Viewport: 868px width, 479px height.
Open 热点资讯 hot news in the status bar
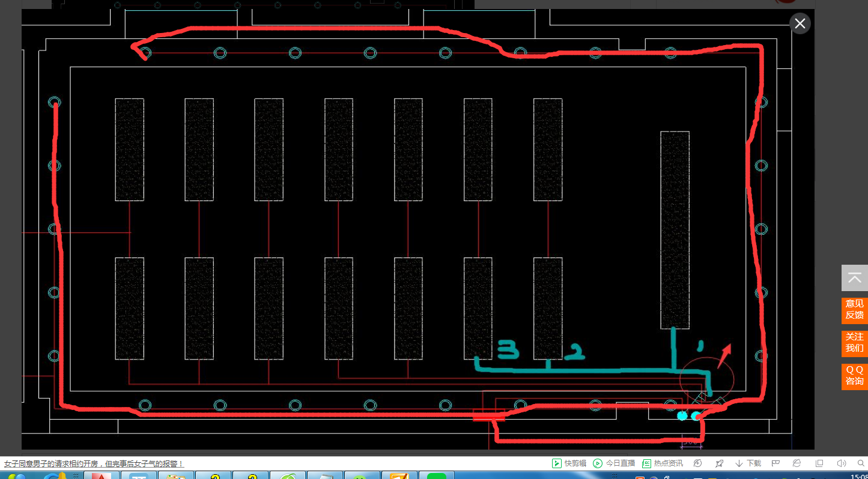[663, 463]
